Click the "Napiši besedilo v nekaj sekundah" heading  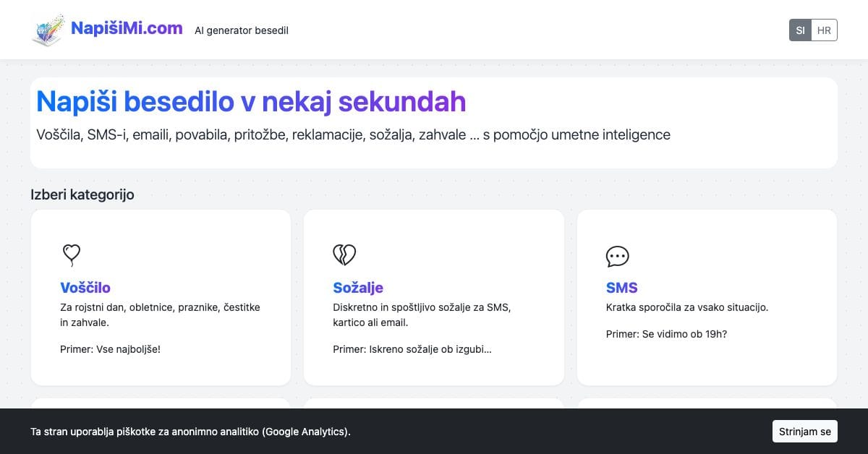pos(251,102)
